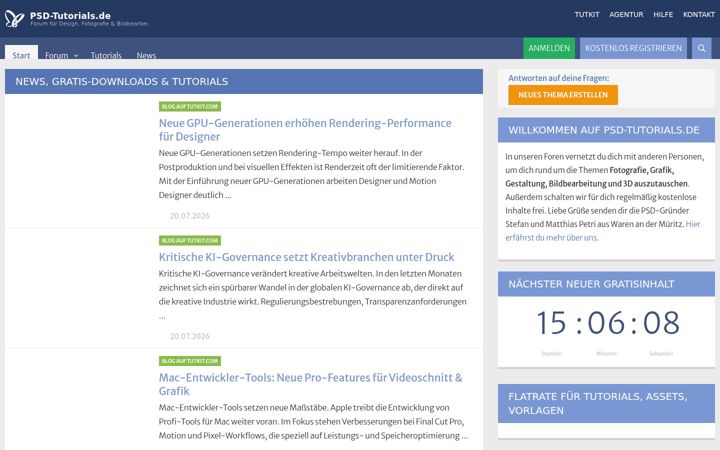Follow the 'Hier erfährst du mehr über uns' link

pyautogui.click(x=602, y=231)
